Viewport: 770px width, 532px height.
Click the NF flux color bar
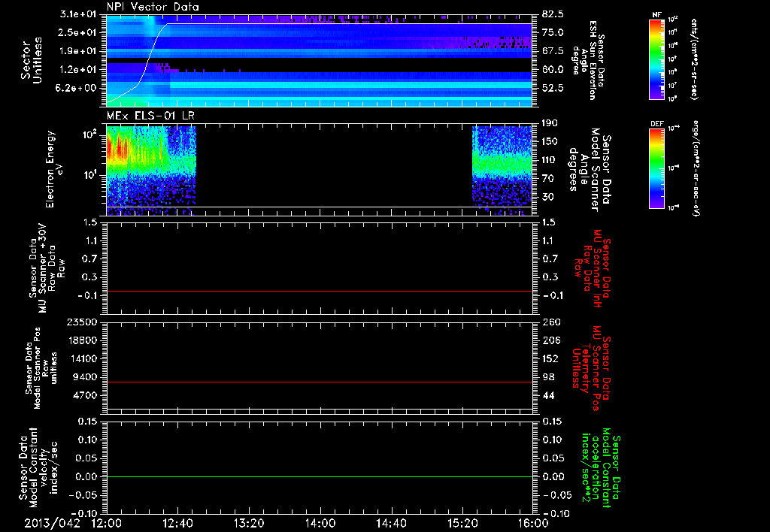coord(656,59)
